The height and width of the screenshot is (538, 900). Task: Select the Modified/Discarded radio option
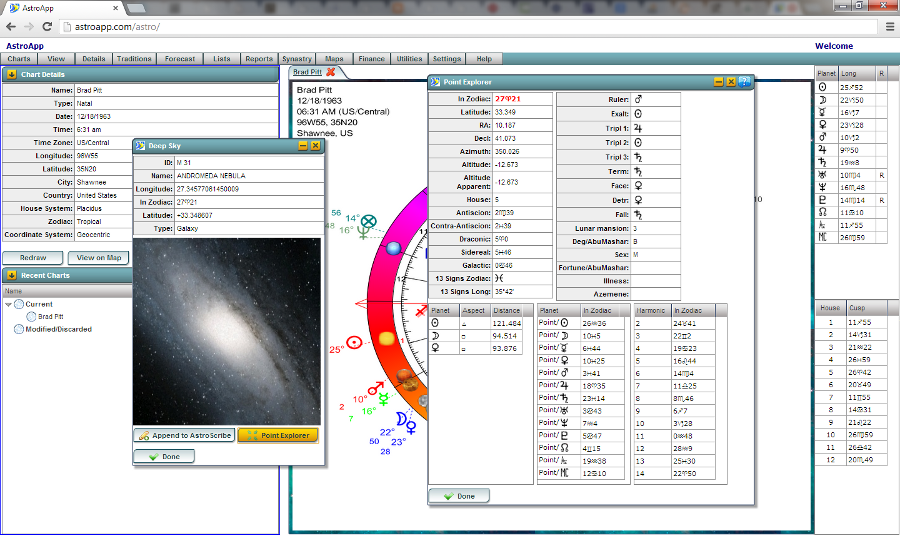coord(19,329)
